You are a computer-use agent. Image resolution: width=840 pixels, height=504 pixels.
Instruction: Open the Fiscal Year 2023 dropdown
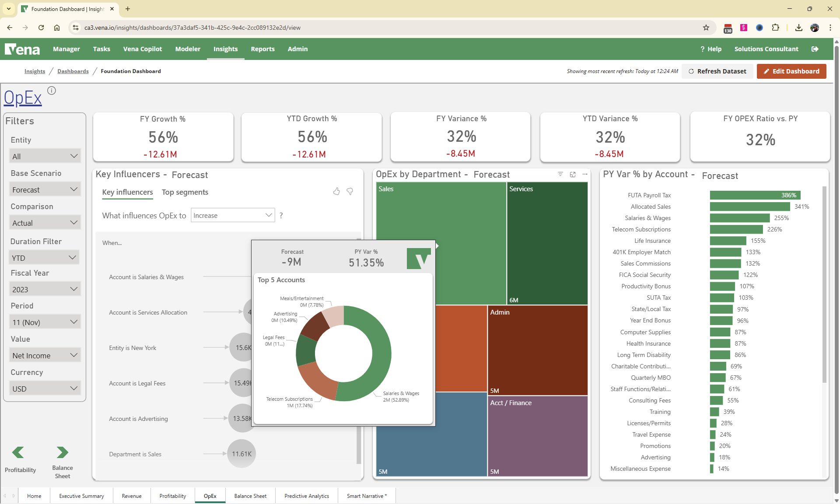pos(44,289)
